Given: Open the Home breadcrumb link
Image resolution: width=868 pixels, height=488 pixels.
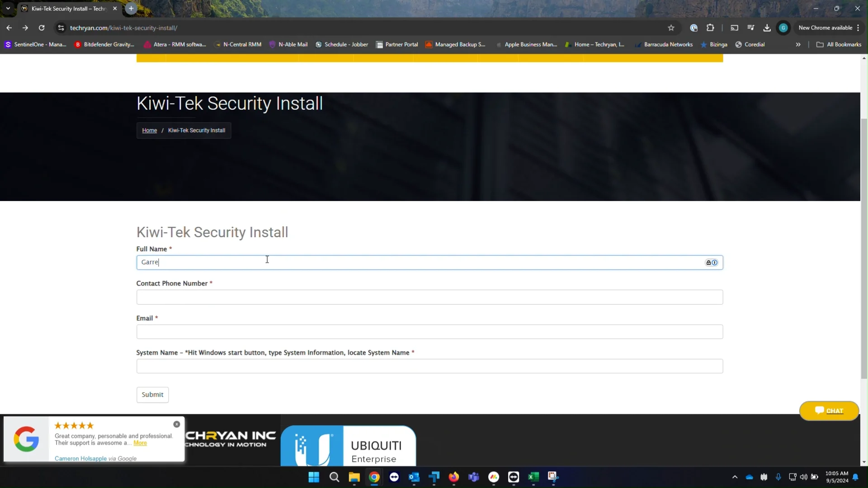Looking at the screenshot, I should click(x=149, y=130).
